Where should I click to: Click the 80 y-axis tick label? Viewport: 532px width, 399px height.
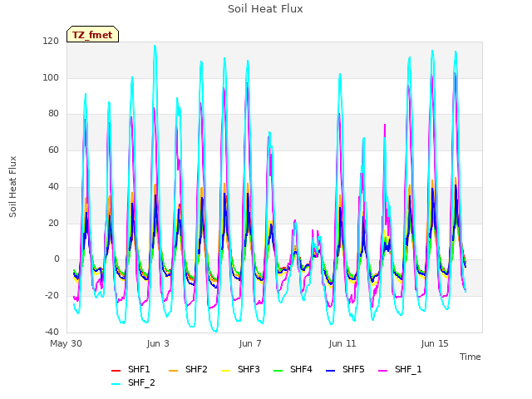pos(53,114)
